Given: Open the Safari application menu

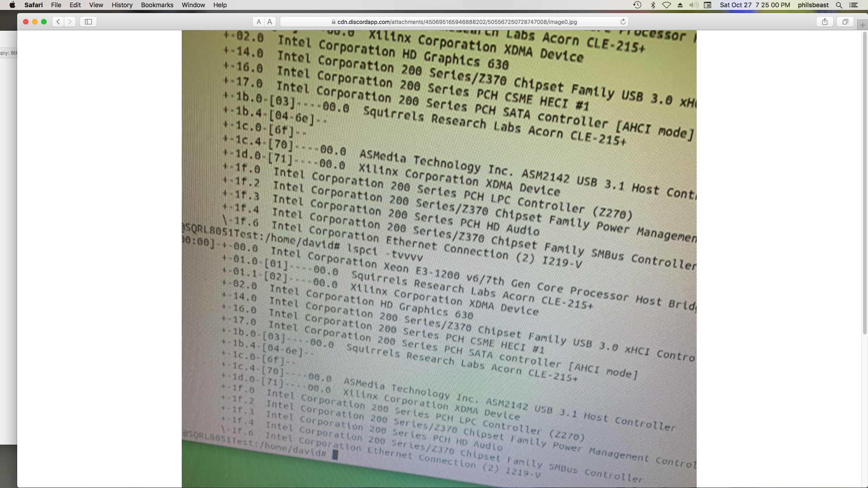Looking at the screenshot, I should tap(33, 5).
